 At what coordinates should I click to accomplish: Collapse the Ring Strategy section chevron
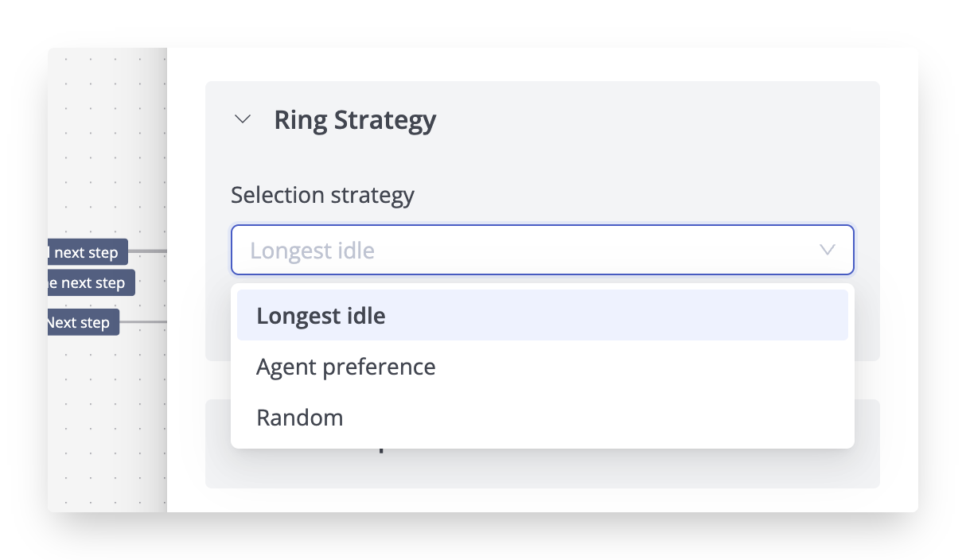tap(243, 120)
